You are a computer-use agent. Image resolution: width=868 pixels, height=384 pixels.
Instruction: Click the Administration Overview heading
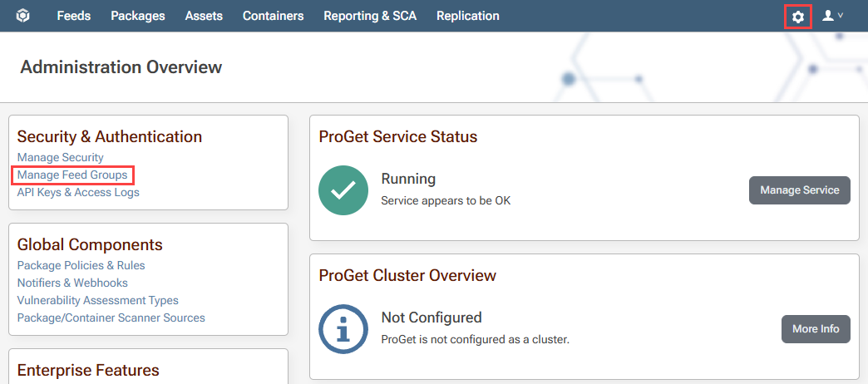[x=121, y=67]
